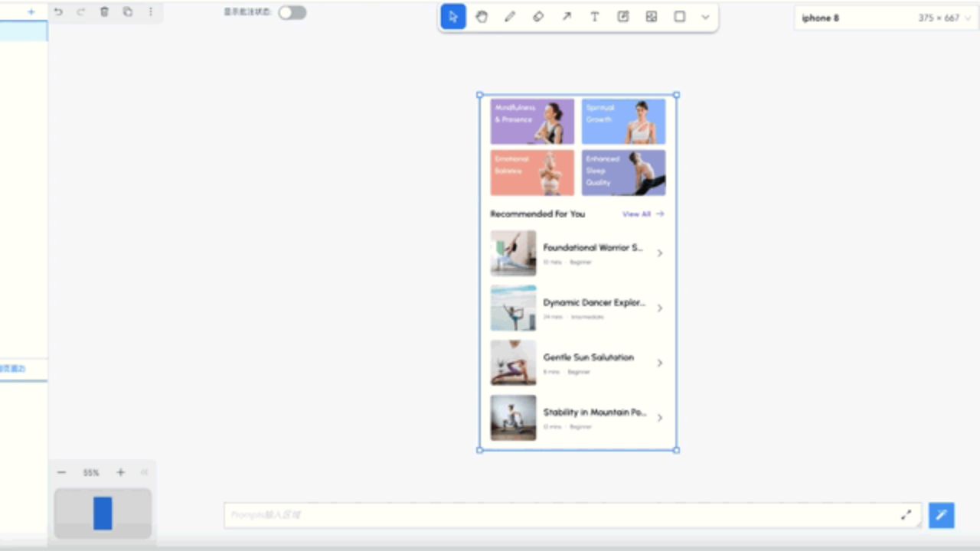Open the image insertion tool

tap(651, 17)
